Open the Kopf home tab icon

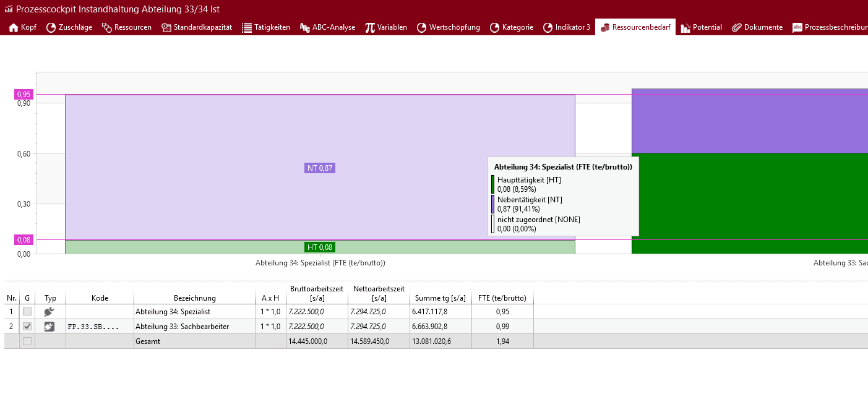(13, 27)
